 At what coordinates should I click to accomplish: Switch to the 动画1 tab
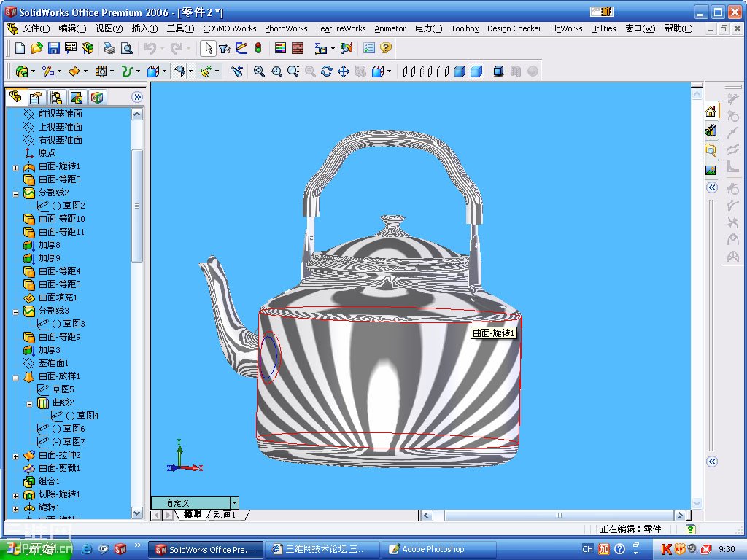click(223, 515)
